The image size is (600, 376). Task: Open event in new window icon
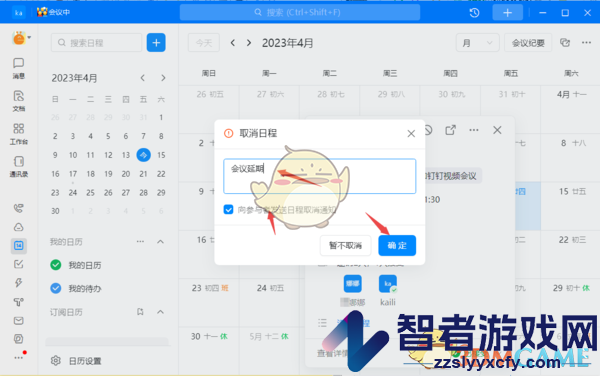pos(450,130)
